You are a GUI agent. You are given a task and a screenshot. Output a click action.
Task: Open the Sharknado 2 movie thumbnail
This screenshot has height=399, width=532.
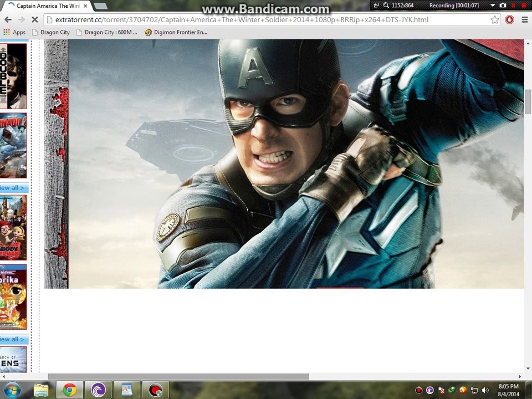[13, 146]
